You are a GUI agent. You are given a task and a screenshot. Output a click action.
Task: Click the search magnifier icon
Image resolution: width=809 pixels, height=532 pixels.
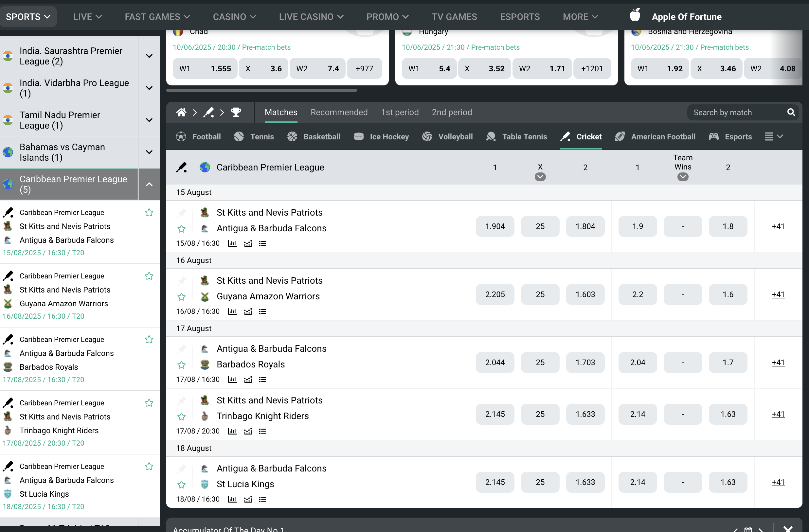pyautogui.click(x=791, y=112)
